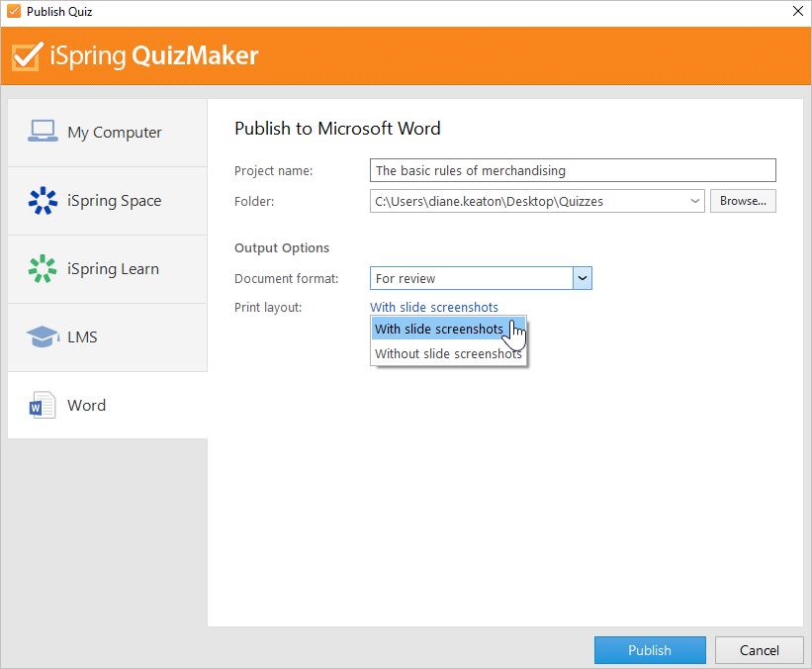This screenshot has width=812, height=669.
Task: Switch to the iSpring Learn tab
Action: click(108, 269)
